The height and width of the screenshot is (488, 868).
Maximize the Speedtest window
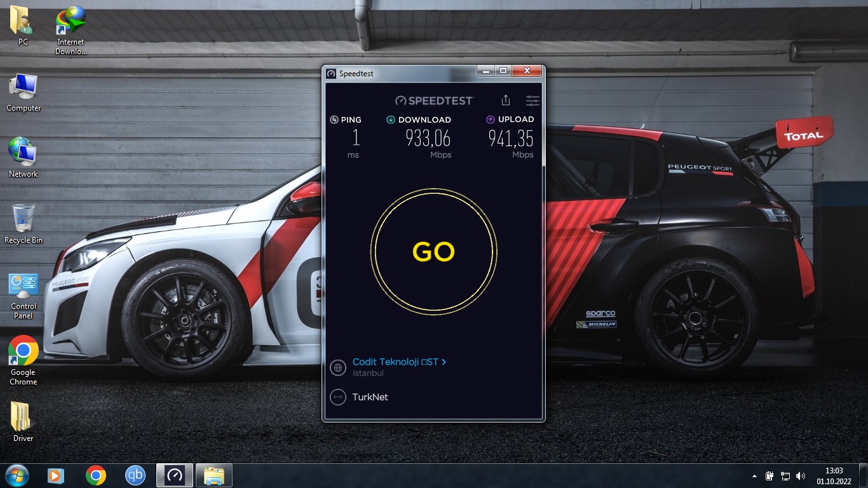click(x=503, y=71)
